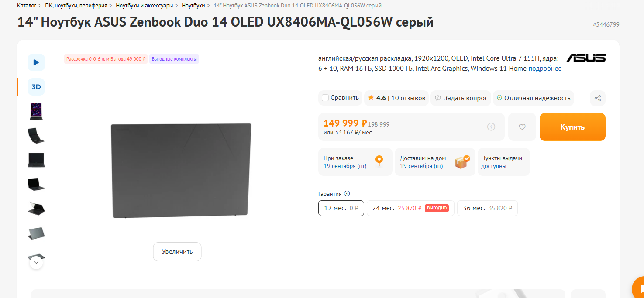The image size is (644, 298).
Task: Select the 12 мес. warranty option
Action: [341, 208]
